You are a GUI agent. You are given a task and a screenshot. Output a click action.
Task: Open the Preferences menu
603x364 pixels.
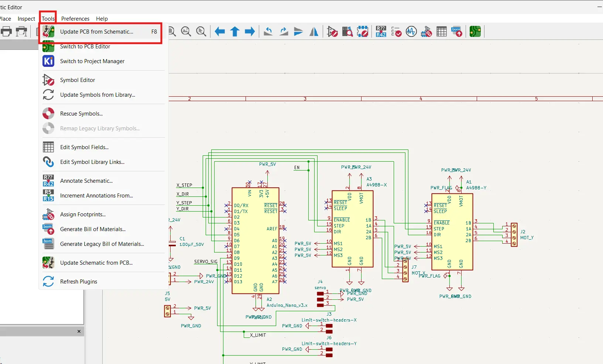coord(75,19)
